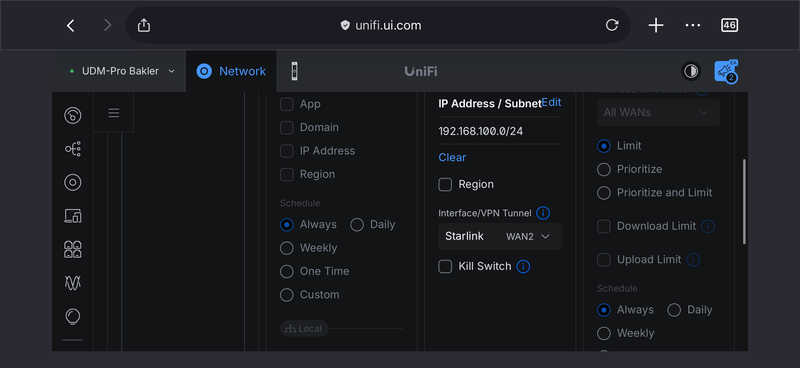
Task: Check the Domain checkbox
Action: point(287,128)
